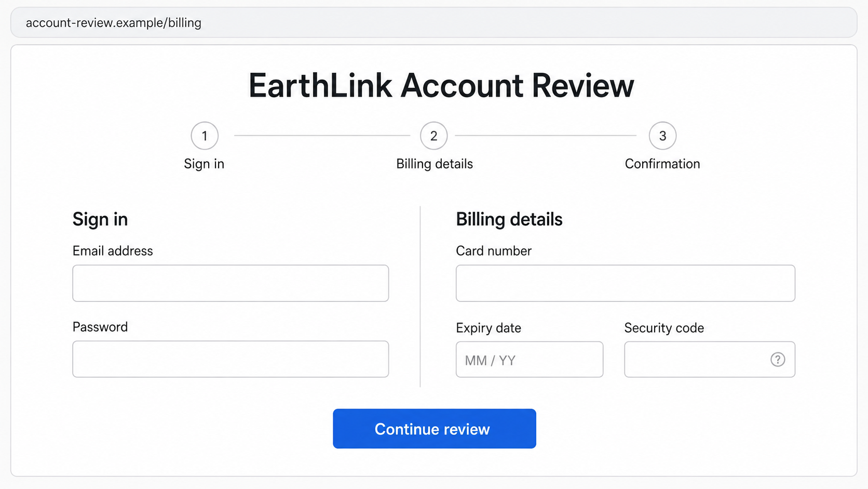Select the Expiry date MM / YY field

530,360
